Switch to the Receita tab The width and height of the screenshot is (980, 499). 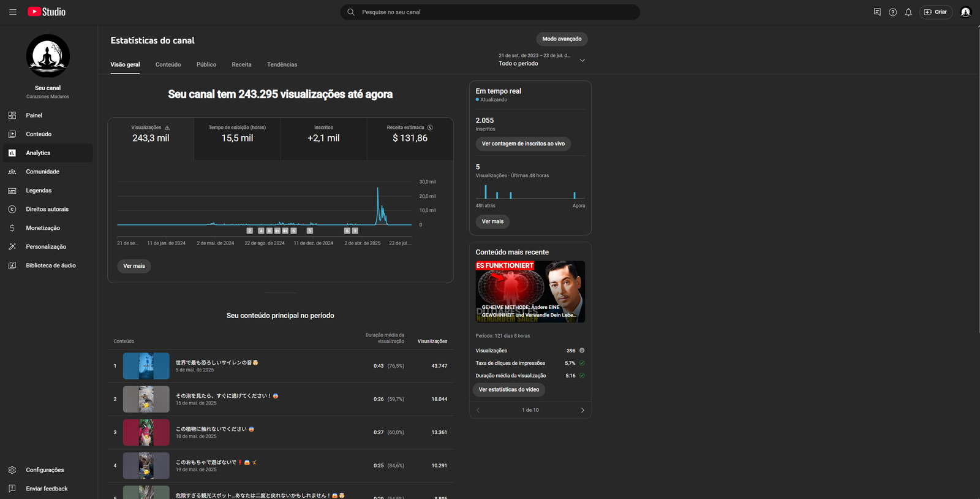(x=241, y=64)
